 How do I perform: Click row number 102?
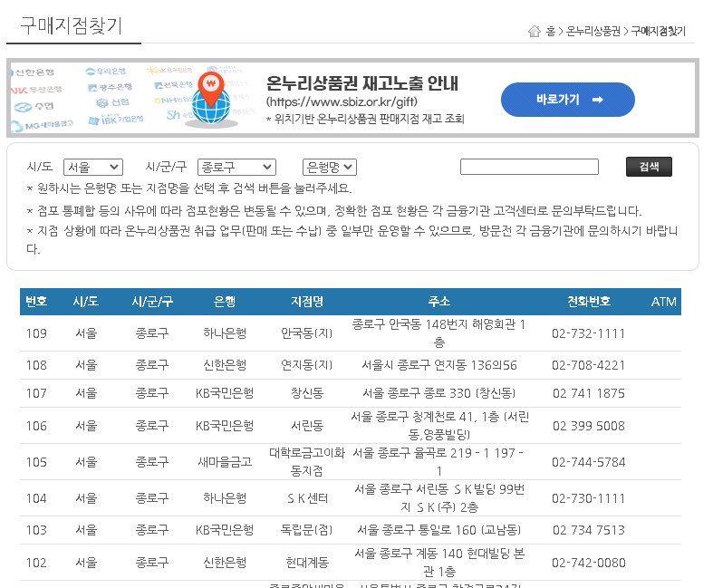tap(36, 563)
